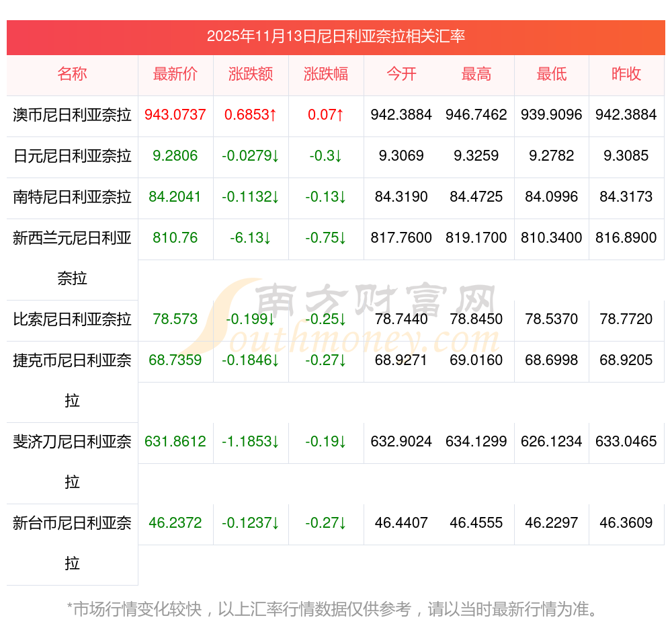Click the red latest price 943.0737
Screen dimensions: 672x630
pyautogui.click(x=175, y=115)
